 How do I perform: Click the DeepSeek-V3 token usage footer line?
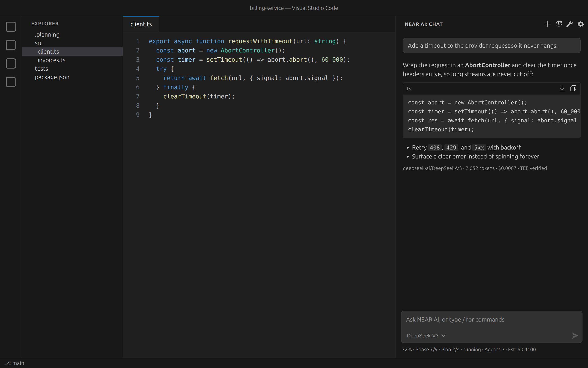[x=475, y=168]
